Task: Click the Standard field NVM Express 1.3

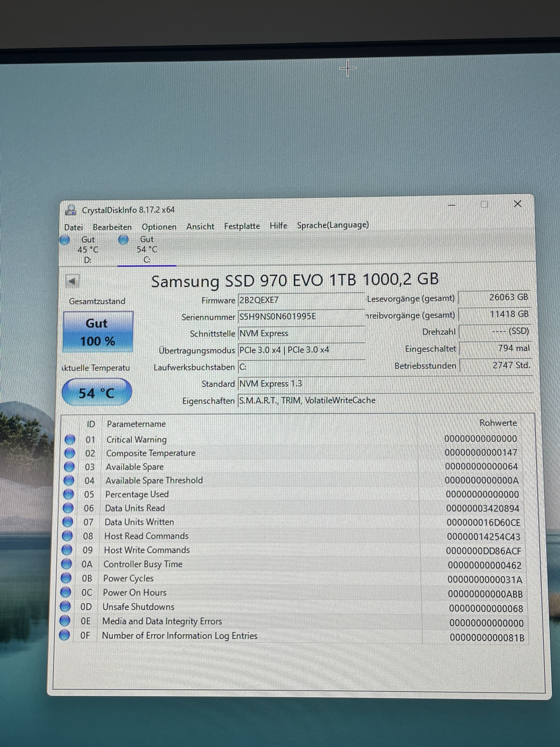Action: point(385,384)
